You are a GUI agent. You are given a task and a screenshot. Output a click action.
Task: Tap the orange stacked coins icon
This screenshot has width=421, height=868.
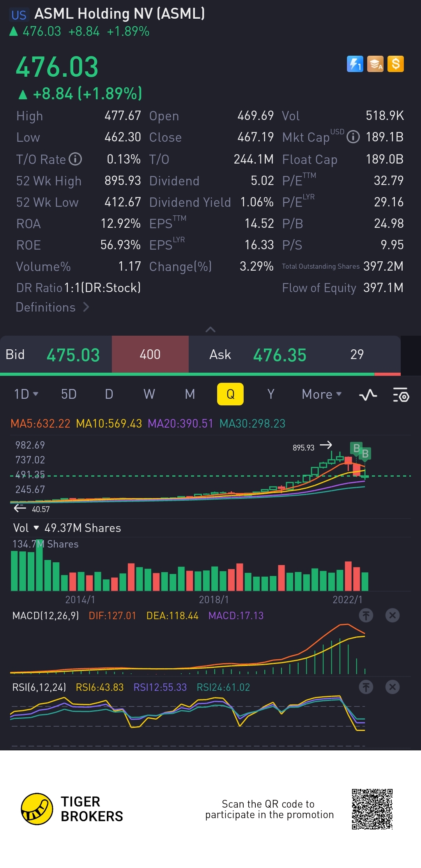[375, 64]
